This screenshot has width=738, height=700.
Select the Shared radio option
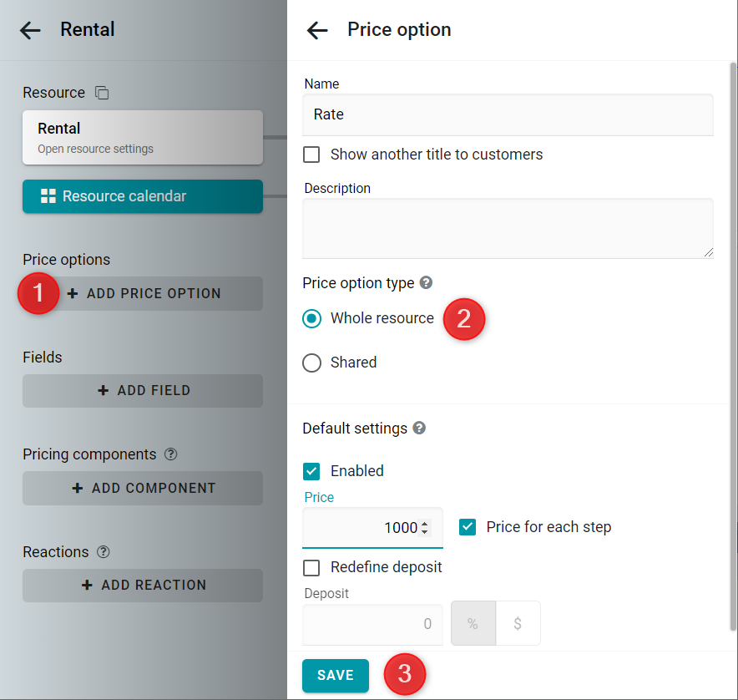point(311,363)
